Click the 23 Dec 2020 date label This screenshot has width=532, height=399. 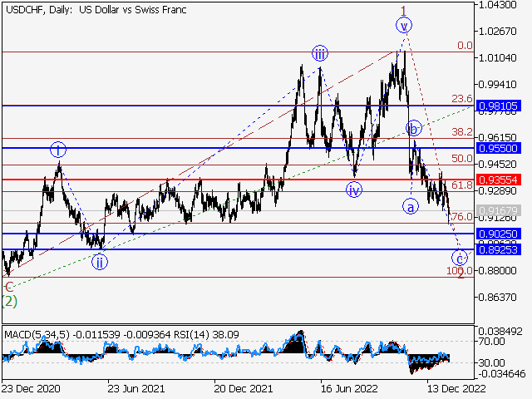click(31, 388)
